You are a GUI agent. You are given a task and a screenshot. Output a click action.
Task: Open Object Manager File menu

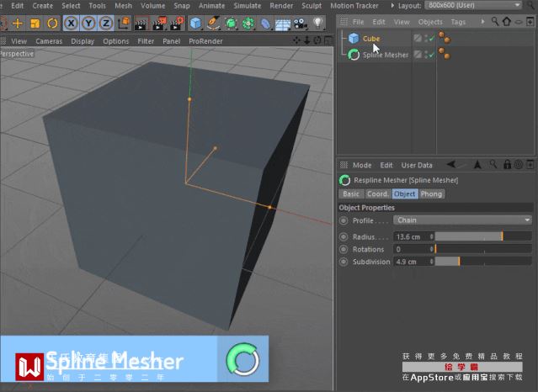pos(358,22)
